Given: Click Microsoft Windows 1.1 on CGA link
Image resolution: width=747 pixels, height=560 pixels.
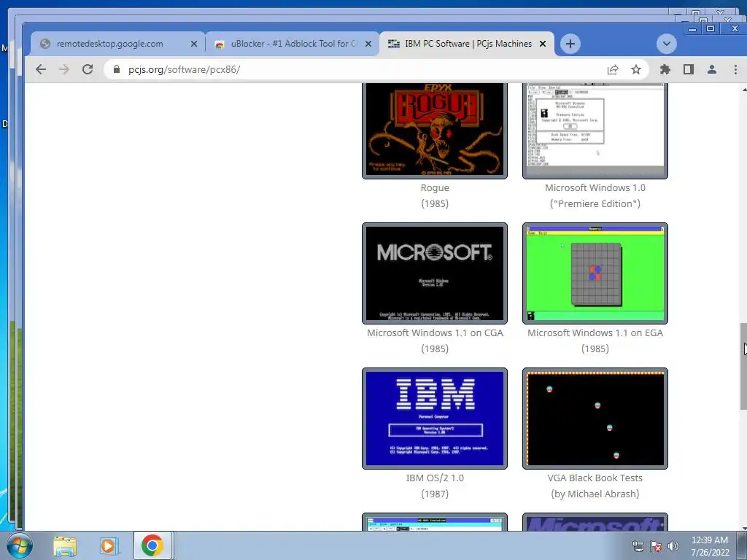Looking at the screenshot, I should point(435,332).
